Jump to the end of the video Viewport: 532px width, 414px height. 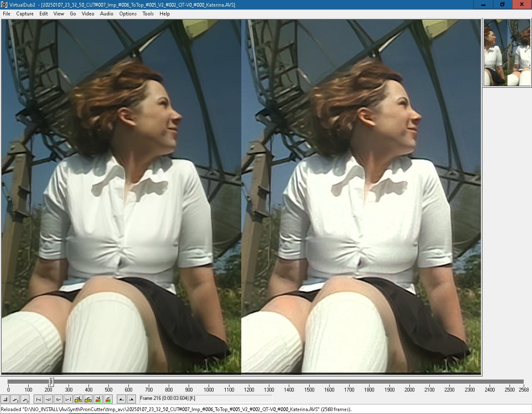68,399
